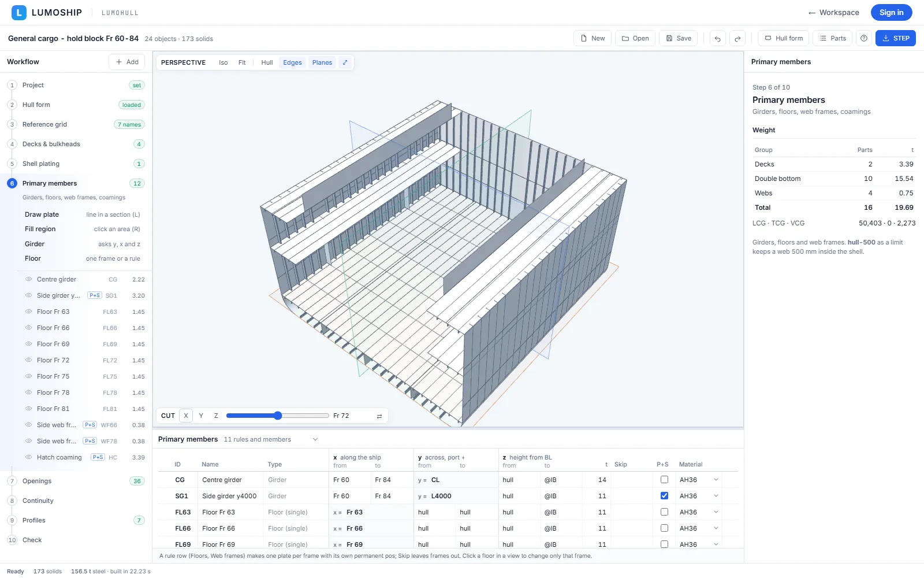Screen dimensions: 924x578
Task: Toggle the Edges display option
Action: (292, 62)
